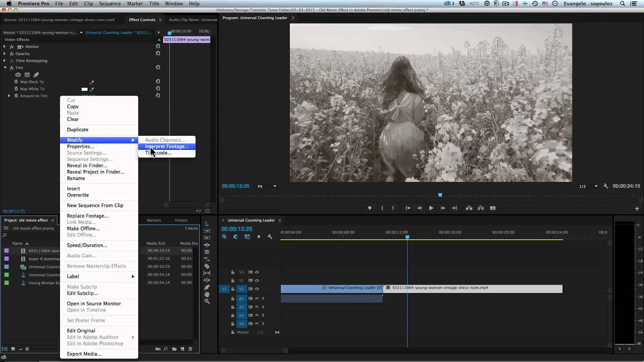Click the Lift button in Program Monitor

pyautogui.click(x=469, y=208)
